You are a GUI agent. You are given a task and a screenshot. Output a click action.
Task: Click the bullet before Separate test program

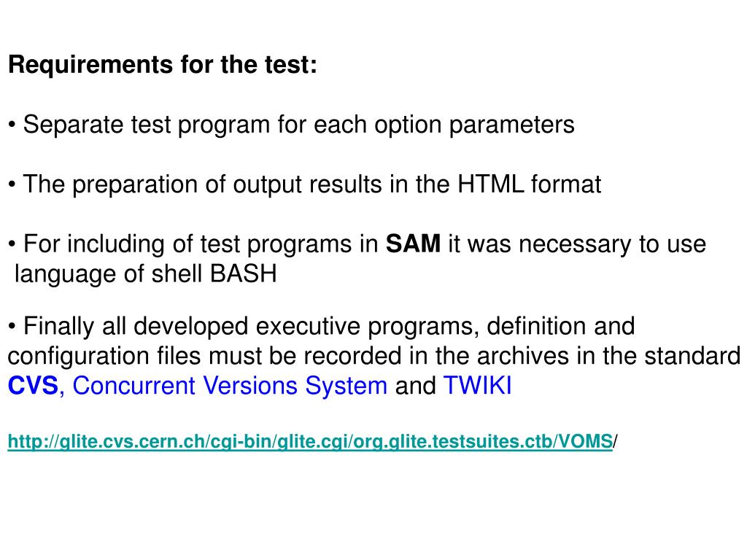pyautogui.click(x=12, y=125)
